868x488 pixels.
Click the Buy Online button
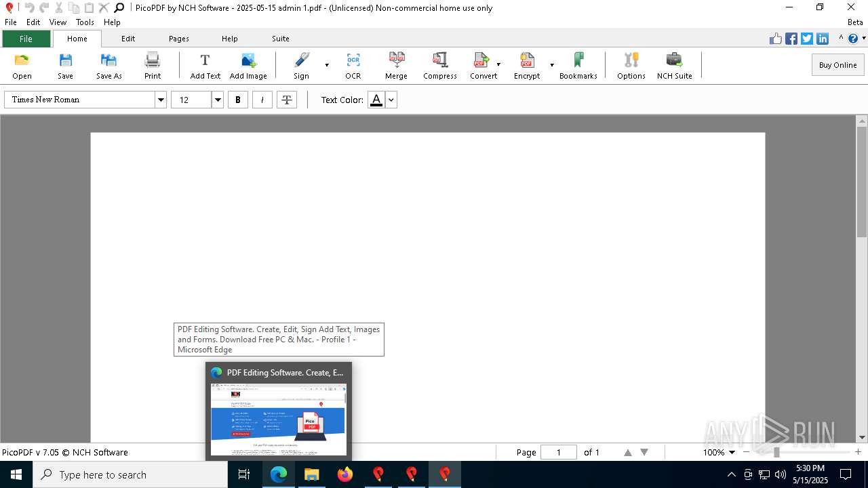click(x=837, y=65)
